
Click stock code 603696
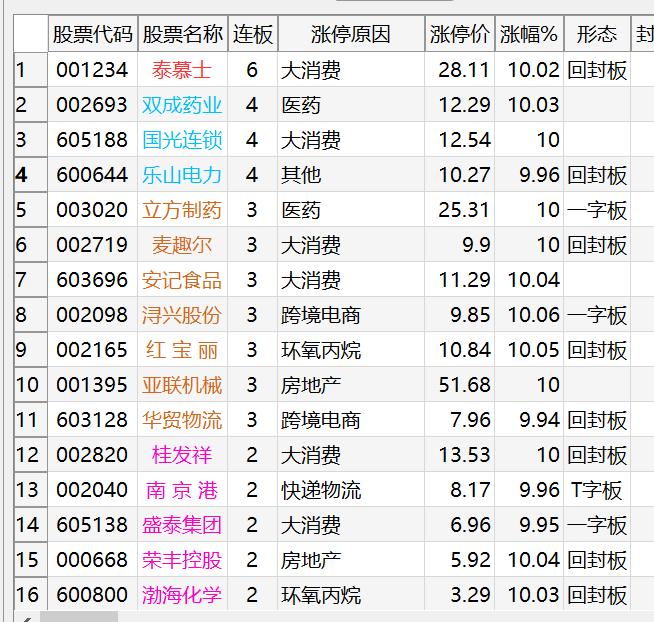tap(92, 280)
